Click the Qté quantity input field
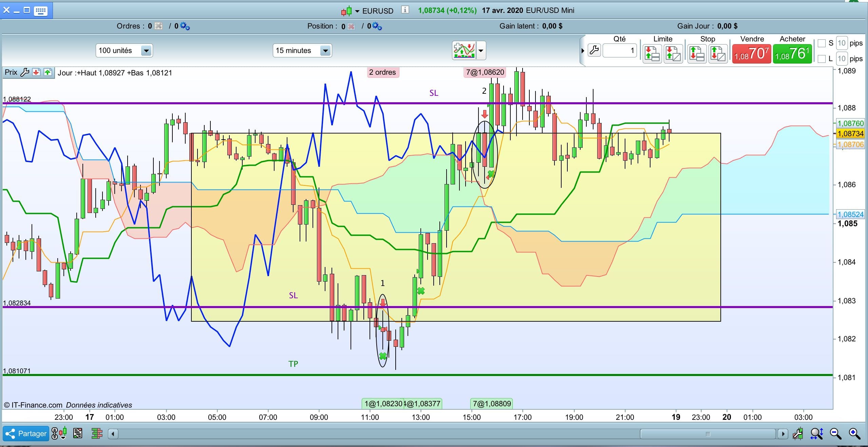868x447 pixels. tap(620, 51)
